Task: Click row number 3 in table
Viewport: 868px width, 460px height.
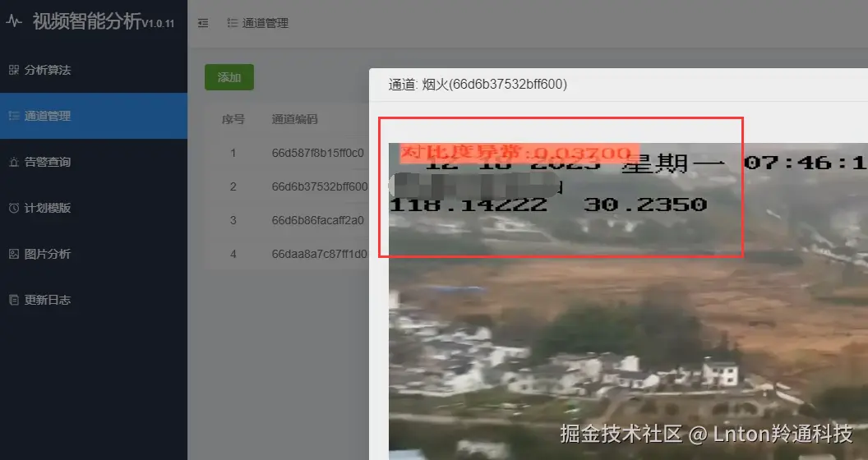Action: tap(233, 220)
